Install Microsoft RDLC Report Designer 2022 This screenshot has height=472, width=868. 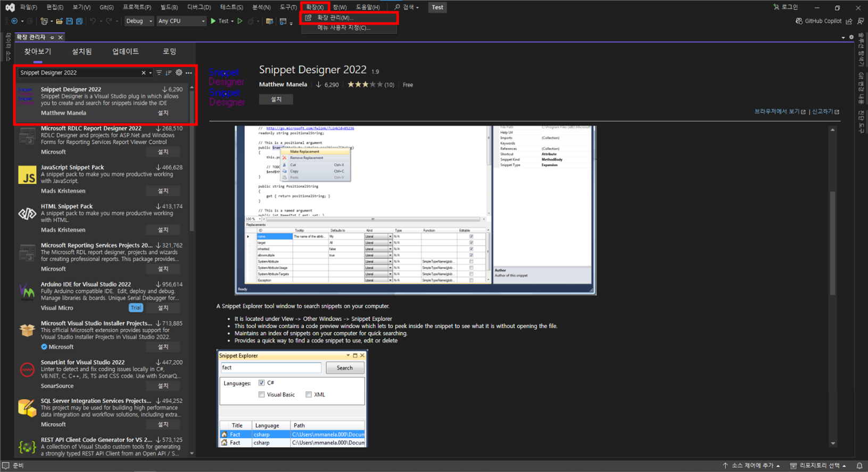(x=163, y=152)
